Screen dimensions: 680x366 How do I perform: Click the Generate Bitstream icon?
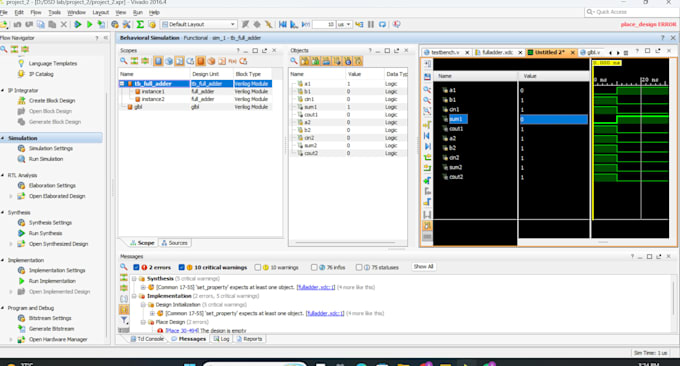pyautogui.click(x=21, y=329)
